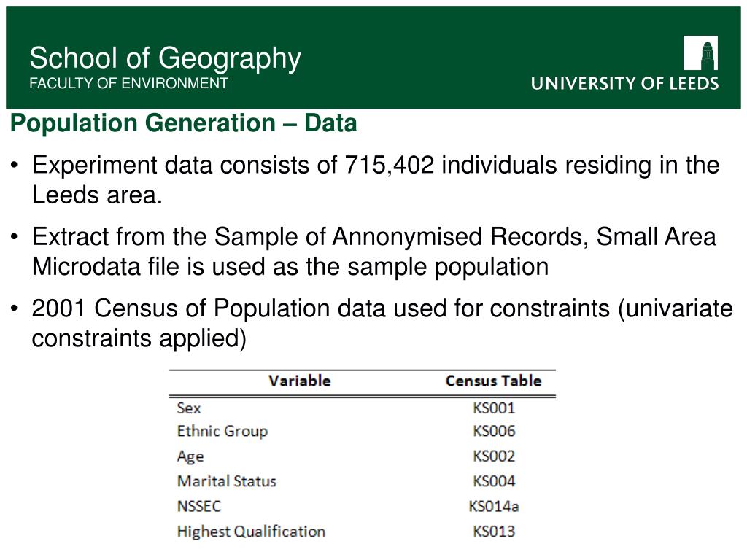747x560 pixels.
Task: Click 'FACULTY OF ENVIRONMENT' subtitle
Action: [128, 83]
